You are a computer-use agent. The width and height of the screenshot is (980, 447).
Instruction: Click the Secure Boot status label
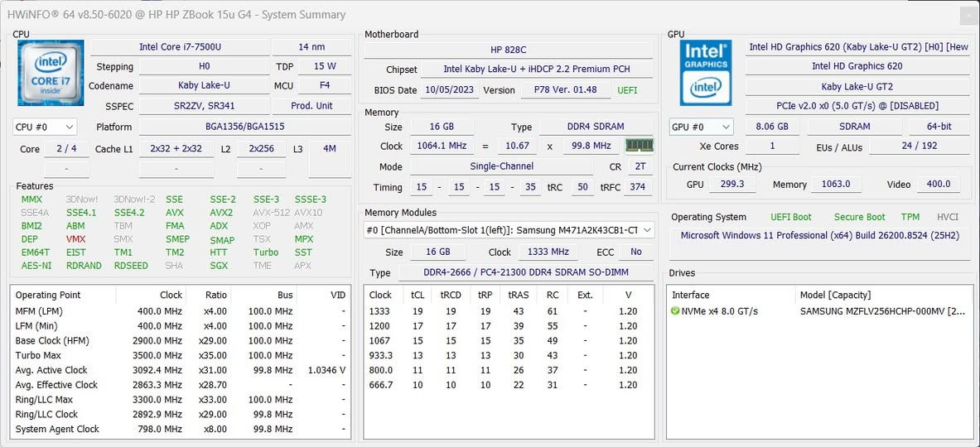pyautogui.click(x=859, y=217)
